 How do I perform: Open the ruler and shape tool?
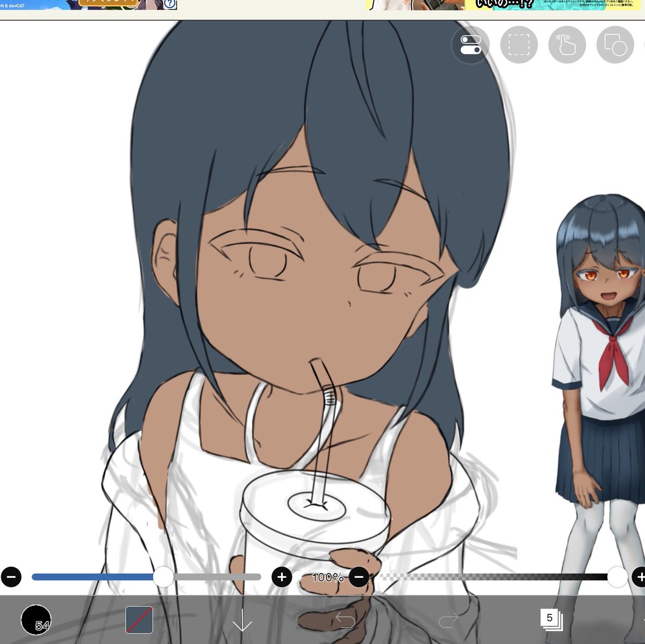(615, 45)
